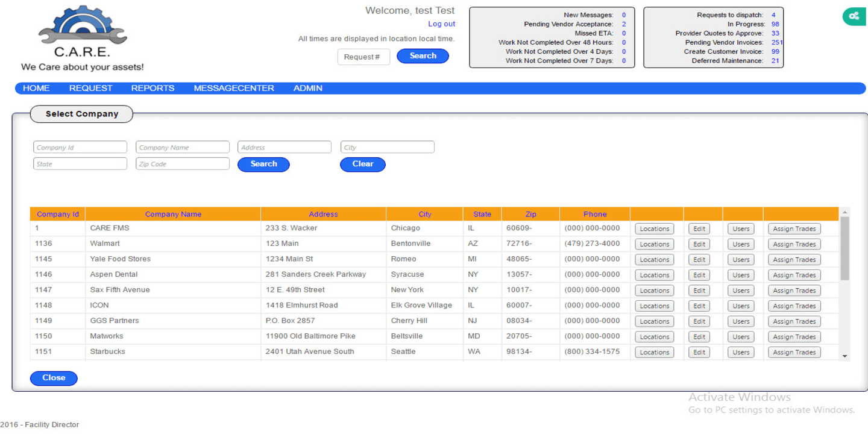The width and height of the screenshot is (868, 434).
Task: Click Provider Quotes to Approve count 33
Action: [775, 33]
